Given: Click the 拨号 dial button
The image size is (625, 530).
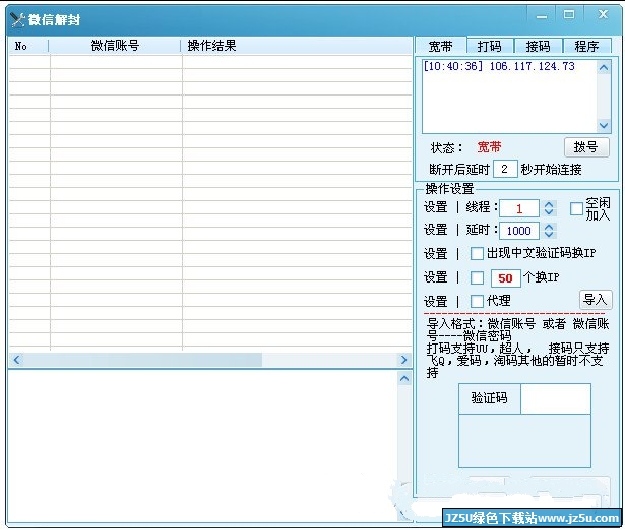Looking at the screenshot, I should (x=586, y=147).
